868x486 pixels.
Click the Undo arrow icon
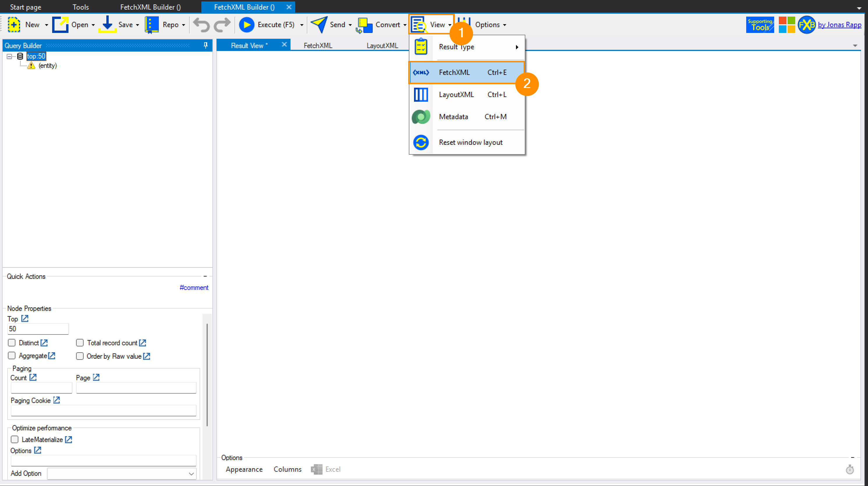coord(201,24)
